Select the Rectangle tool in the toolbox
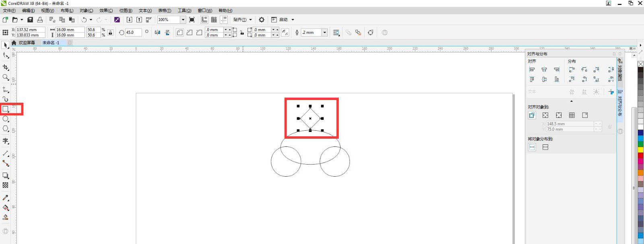 pos(6,109)
